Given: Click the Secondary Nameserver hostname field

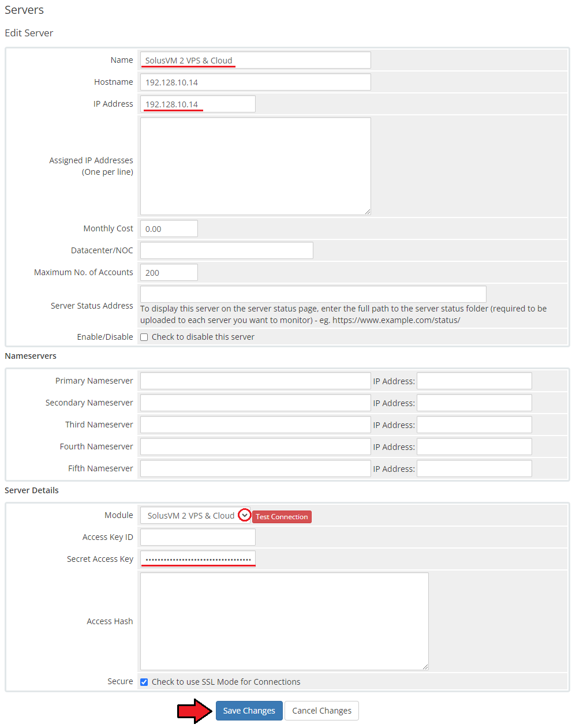Looking at the screenshot, I should click(255, 403).
